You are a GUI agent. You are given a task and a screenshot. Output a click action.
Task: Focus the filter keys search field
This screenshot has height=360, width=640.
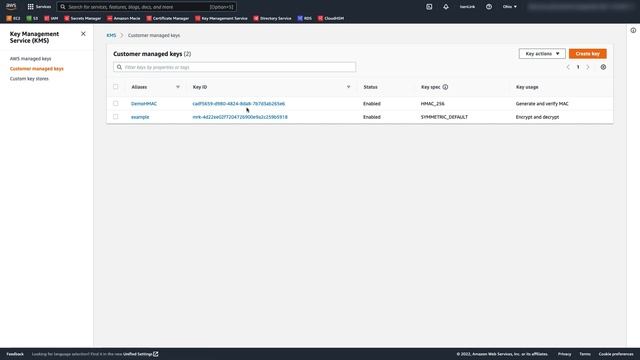(x=235, y=67)
